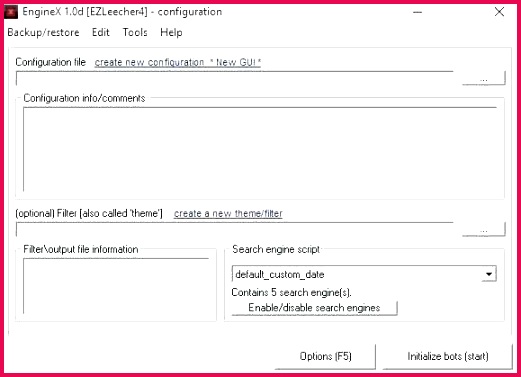Click Enable/disable search engines button
Image resolution: width=521 pixels, height=377 pixels.
314,308
